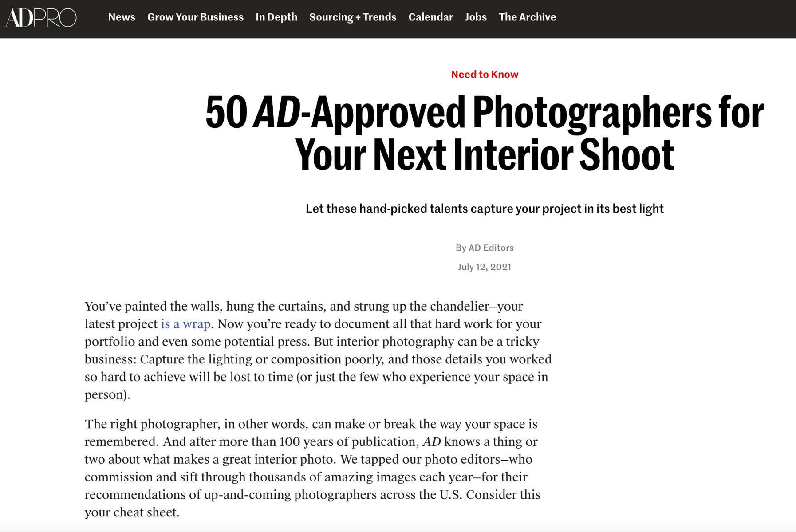The image size is (796, 532).
Task: Go to In Depth section
Action: coord(276,17)
